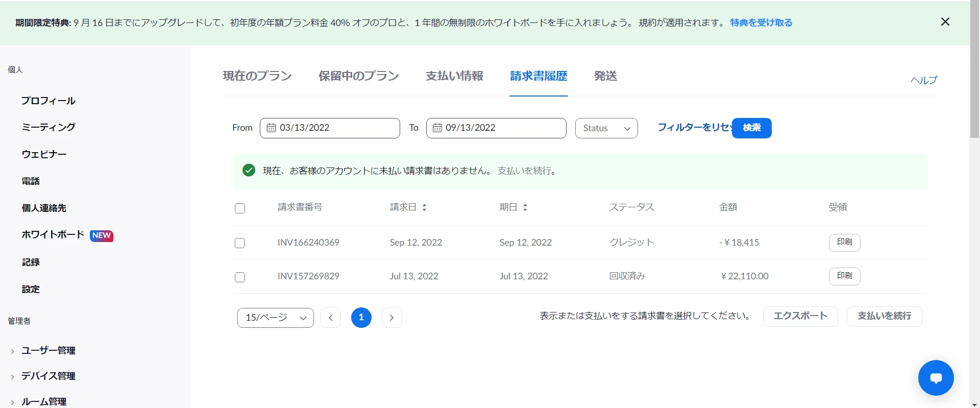The width and height of the screenshot is (980, 408).
Task: Click the To date input field
Action: pos(496,128)
